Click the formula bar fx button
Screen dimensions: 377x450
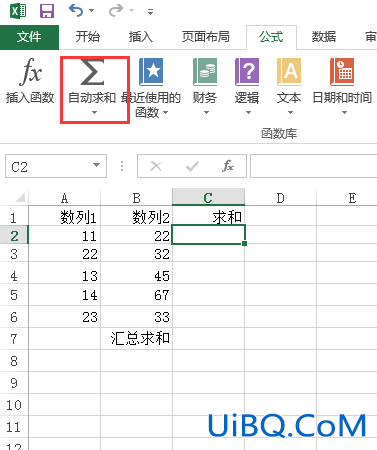click(x=228, y=166)
